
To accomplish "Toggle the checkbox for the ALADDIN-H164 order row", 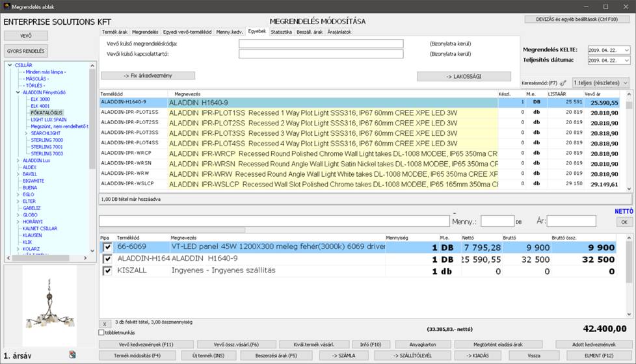I will click(x=107, y=259).
